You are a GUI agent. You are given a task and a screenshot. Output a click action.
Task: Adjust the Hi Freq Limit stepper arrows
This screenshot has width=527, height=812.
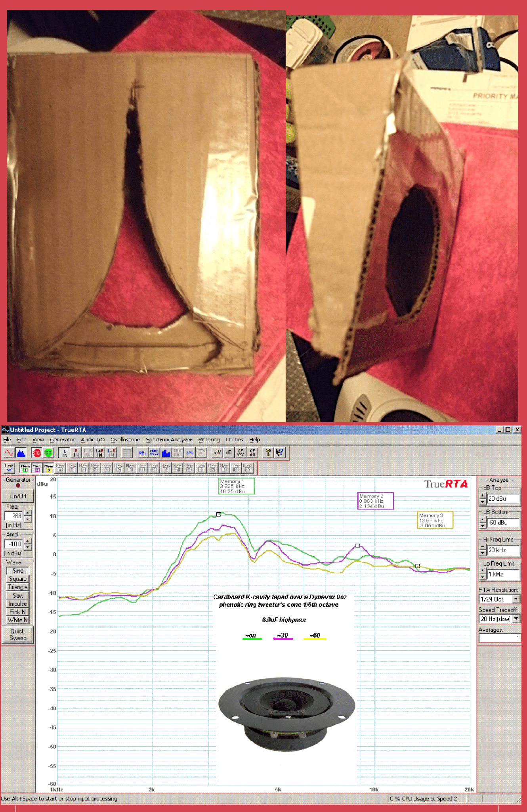click(483, 550)
